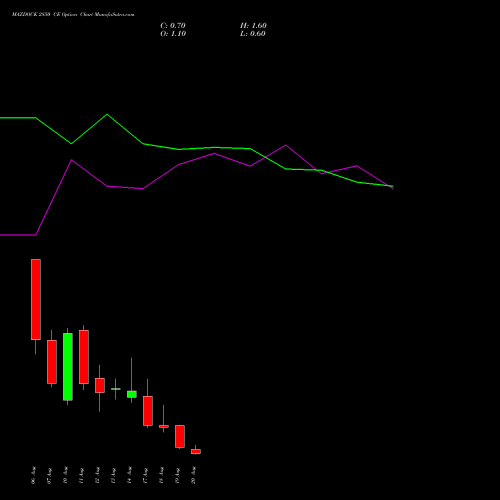
Task: Click the 20 Aug date label
Action: point(193,475)
